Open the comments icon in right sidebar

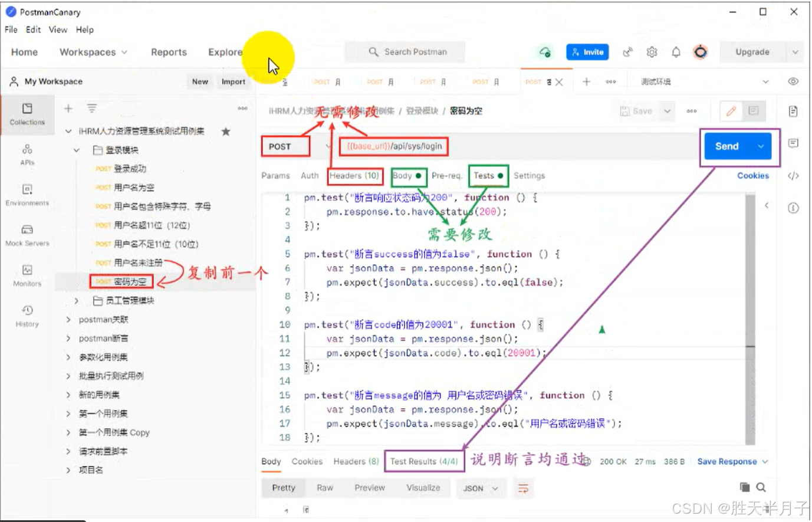coord(793,143)
